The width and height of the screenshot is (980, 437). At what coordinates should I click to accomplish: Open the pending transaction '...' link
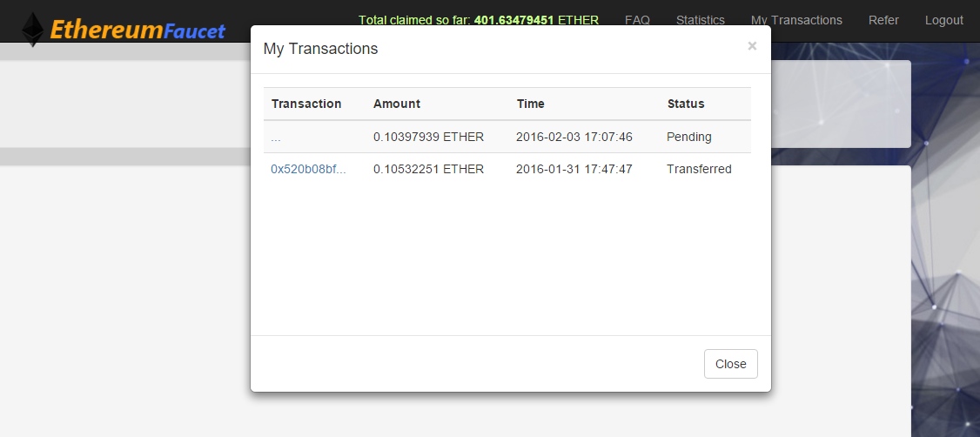coord(276,137)
